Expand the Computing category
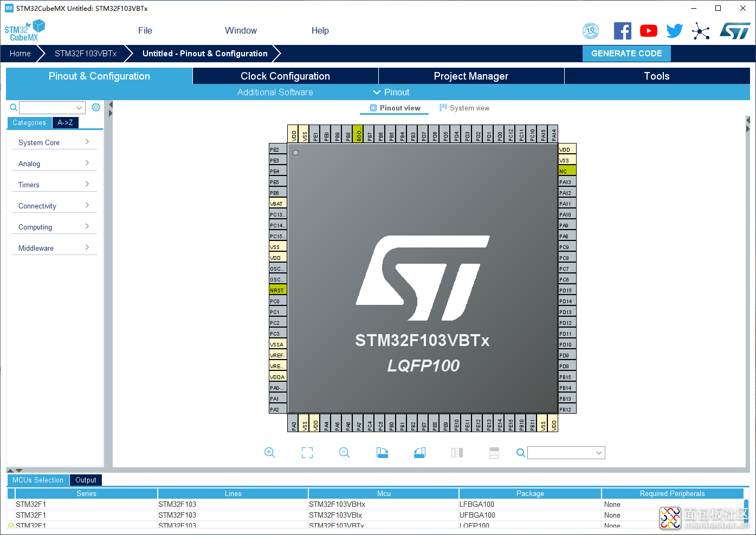 coord(54,227)
